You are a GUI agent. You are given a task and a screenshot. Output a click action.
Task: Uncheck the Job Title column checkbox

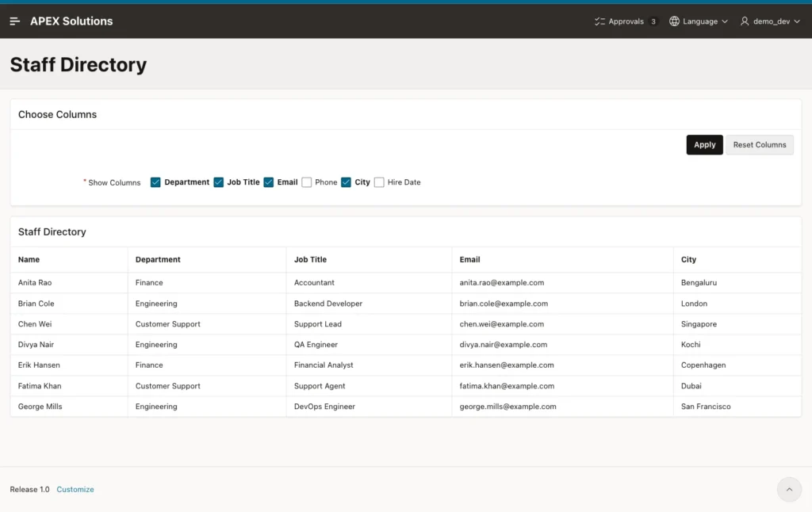(x=219, y=182)
